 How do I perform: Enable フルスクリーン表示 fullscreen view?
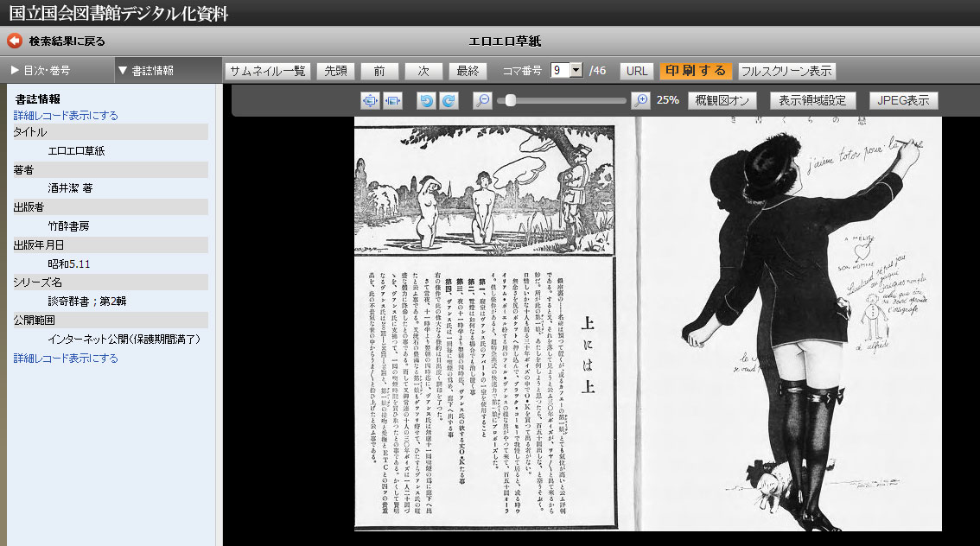(x=786, y=71)
